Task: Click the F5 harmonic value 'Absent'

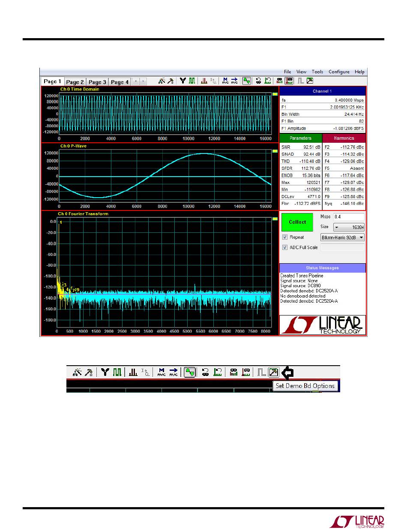Action: click(x=356, y=168)
